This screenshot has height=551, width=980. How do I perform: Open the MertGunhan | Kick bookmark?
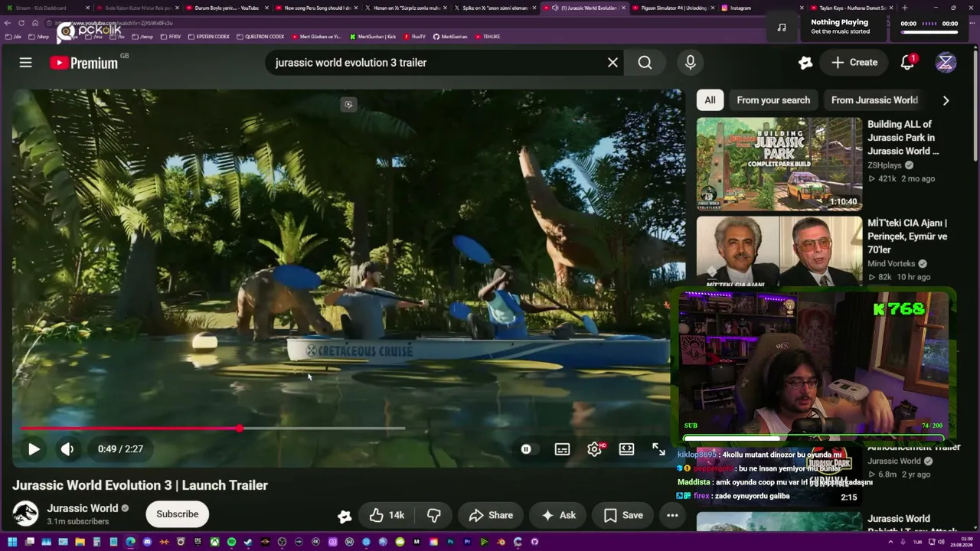click(373, 37)
